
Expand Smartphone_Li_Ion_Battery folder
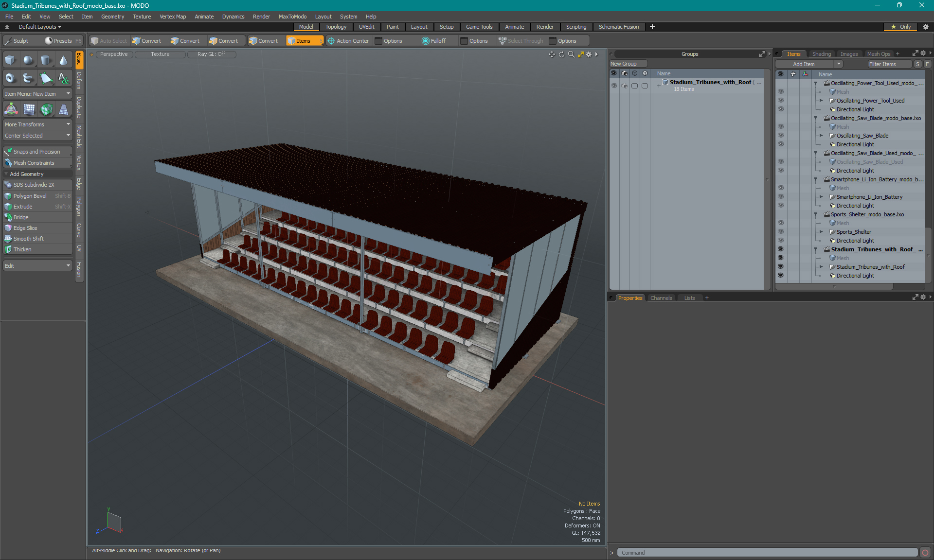pyautogui.click(x=822, y=197)
